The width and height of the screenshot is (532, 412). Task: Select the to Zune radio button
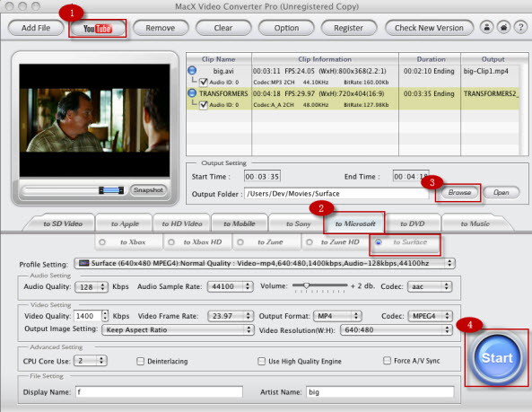coord(240,242)
